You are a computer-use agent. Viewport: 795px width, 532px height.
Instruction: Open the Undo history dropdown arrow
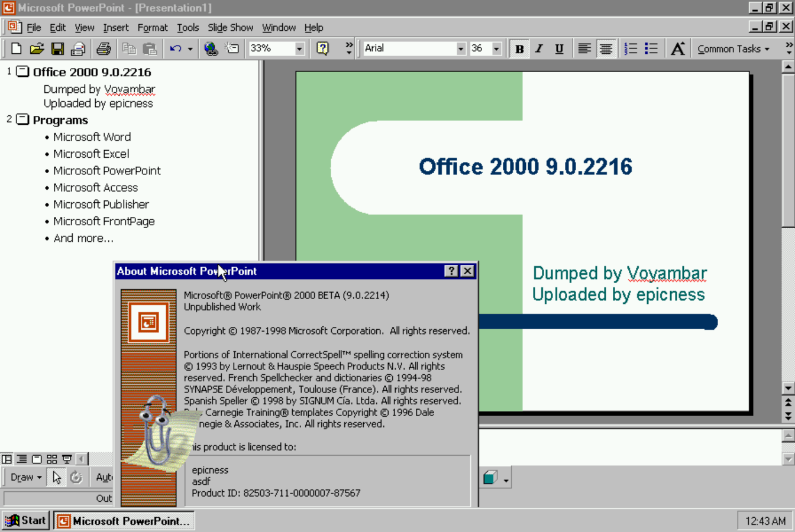click(190, 48)
